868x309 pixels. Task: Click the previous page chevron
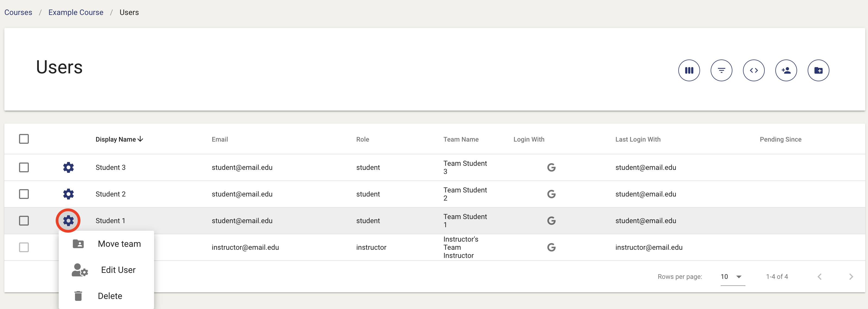click(x=819, y=276)
